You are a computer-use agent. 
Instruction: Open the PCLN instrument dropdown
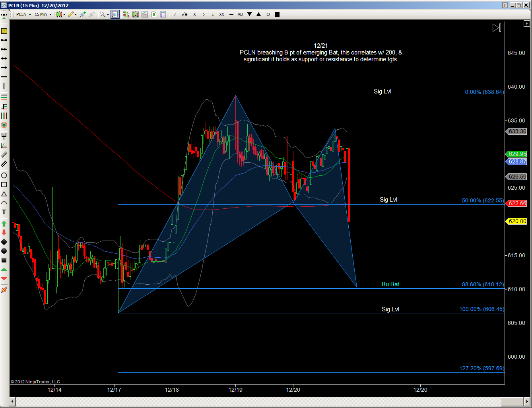pyautogui.click(x=24, y=14)
